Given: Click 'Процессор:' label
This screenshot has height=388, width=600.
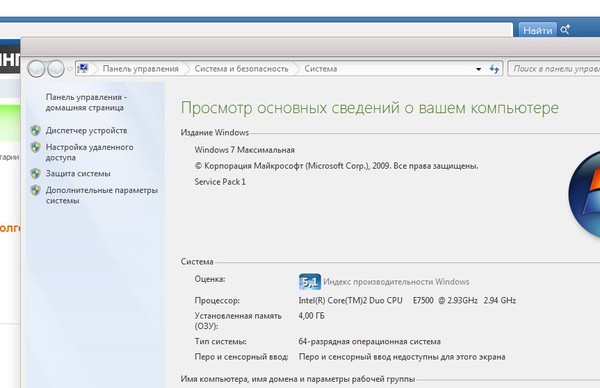Looking at the screenshot, I should click(x=217, y=301).
